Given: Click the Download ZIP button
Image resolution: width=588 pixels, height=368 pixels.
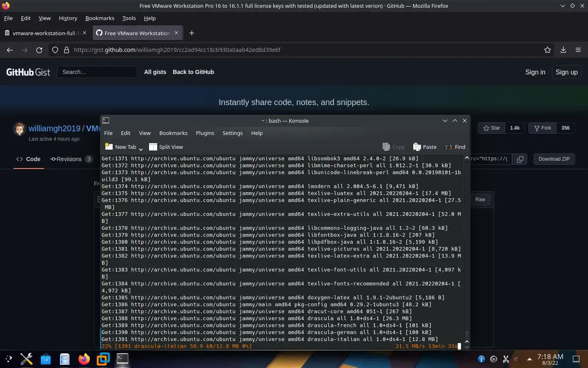Looking at the screenshot, I should 554,159.
